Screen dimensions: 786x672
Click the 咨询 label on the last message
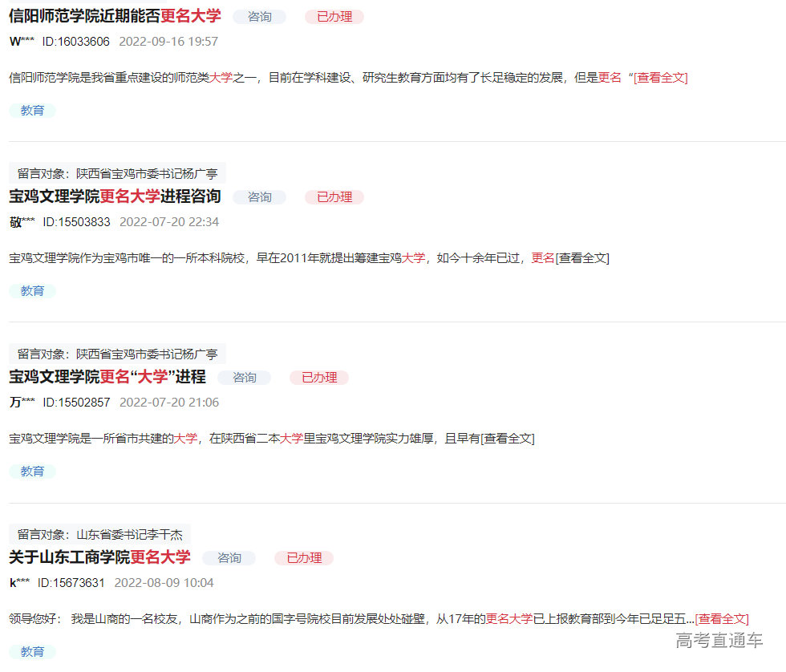(x=229, y=557)
